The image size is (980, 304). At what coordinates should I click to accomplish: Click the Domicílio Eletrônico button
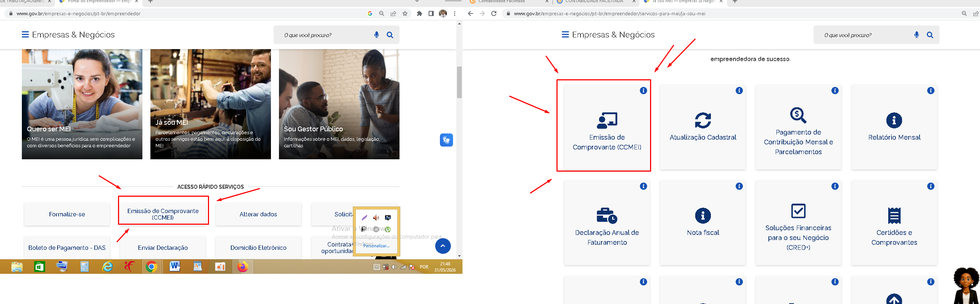[258, 248]
